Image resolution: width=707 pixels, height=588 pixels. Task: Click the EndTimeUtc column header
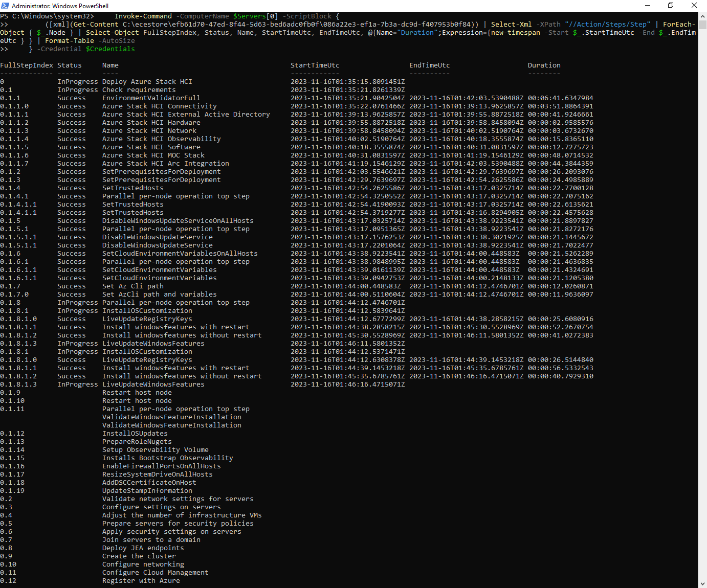coord(430,65)
